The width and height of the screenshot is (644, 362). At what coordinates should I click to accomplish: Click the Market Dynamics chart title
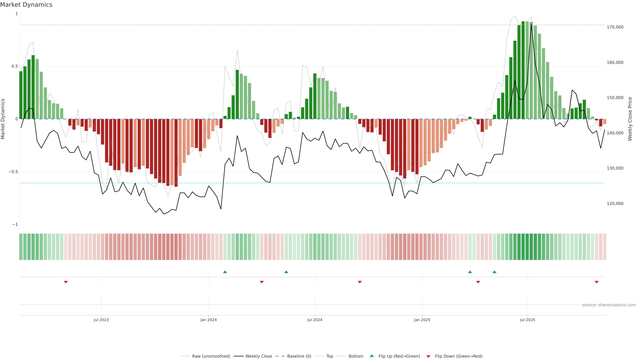[x=26, y=5]
